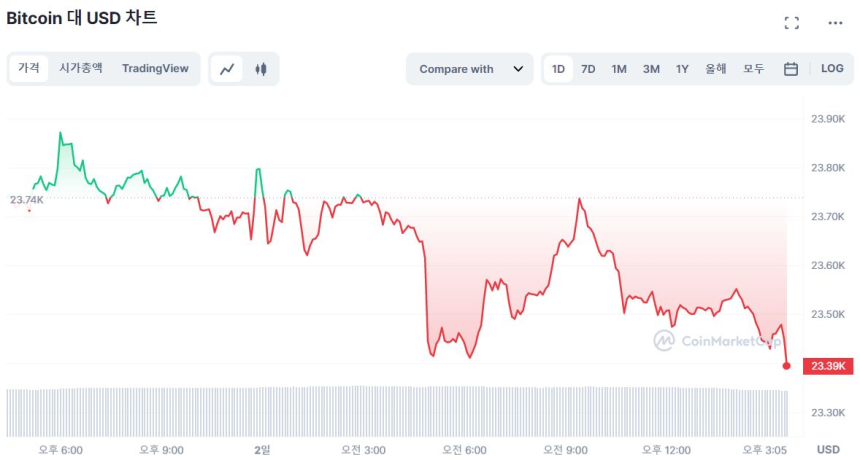Select the 1M time range
The image size is (860, 460).
pos(619,69)
